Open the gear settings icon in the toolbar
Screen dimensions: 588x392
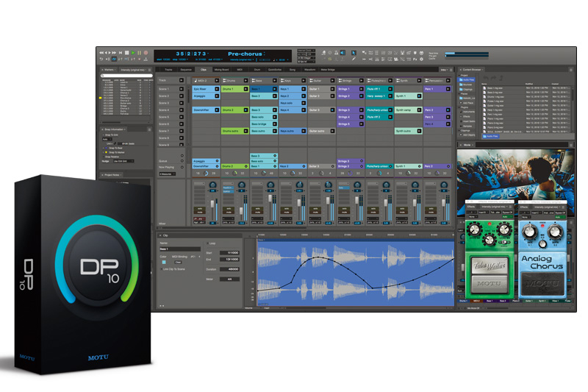pos(421,60)
